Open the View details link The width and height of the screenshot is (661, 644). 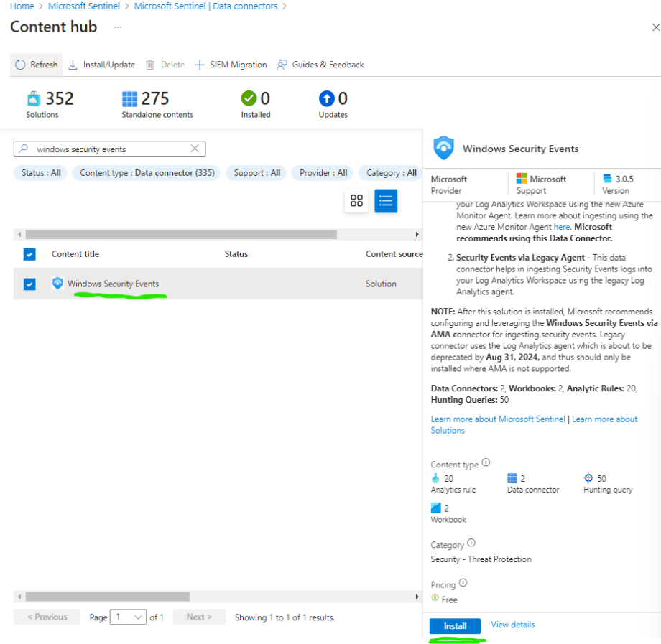pos(512,625)
